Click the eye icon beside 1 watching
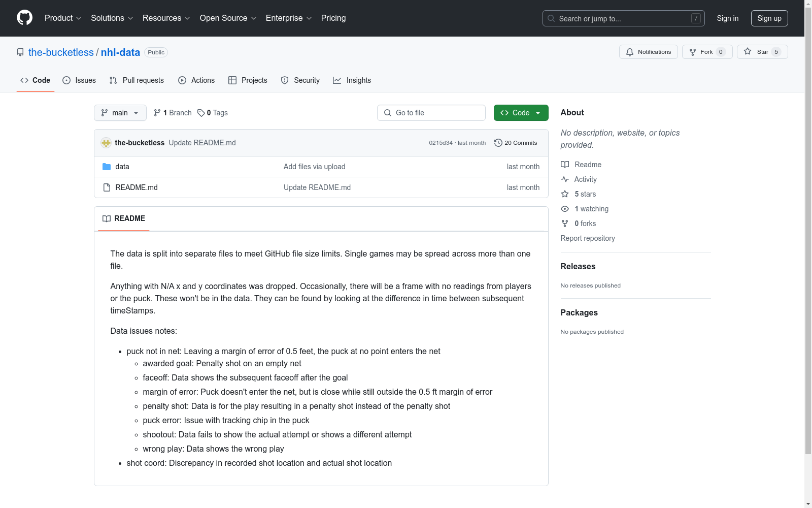Image resolution: width=812 pixels, height=508 pixels. pos(565,209)
